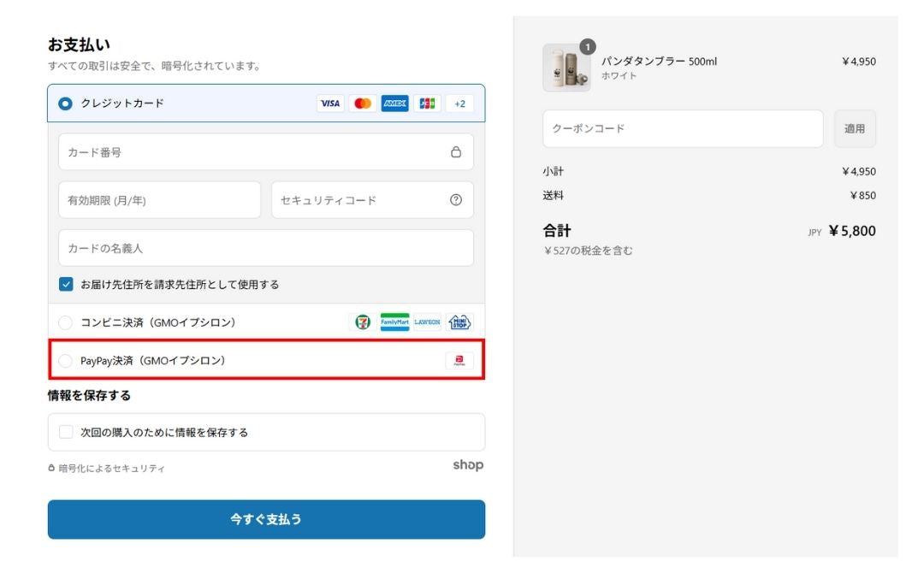Show the +2 more card brands badge
Screen dimensions: 924x573
tap(459, 103)
